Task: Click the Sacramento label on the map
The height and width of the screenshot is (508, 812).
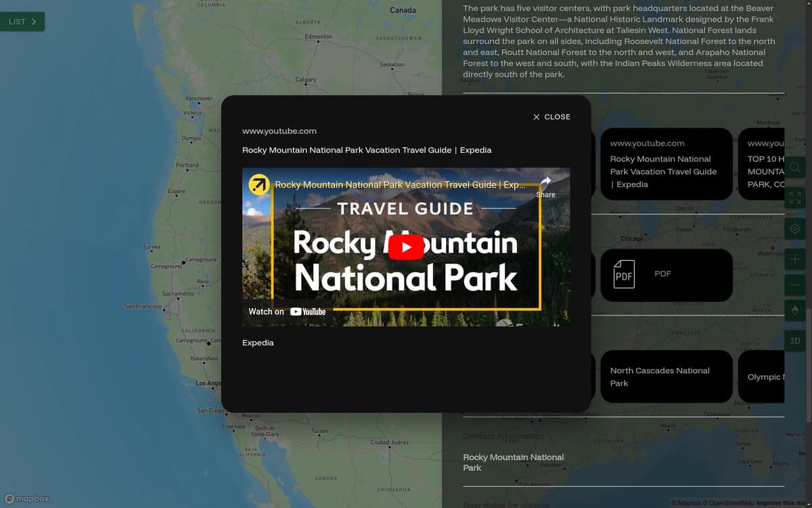Action: point(178,294)
